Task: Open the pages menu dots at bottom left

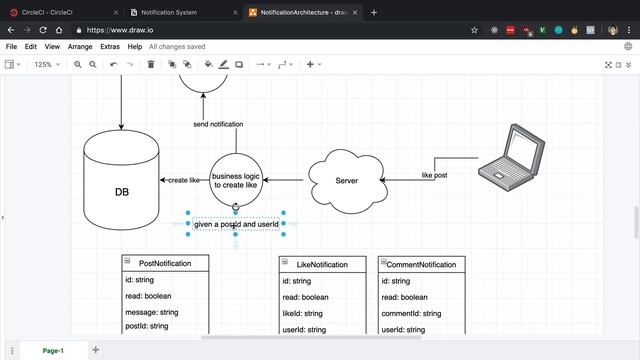Action: click(x=12, y=351)
